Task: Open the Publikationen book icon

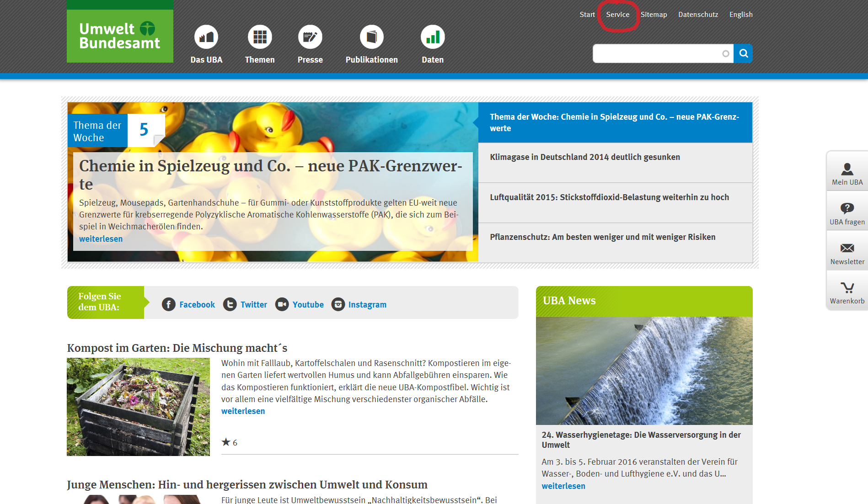Action: [372, 37]
